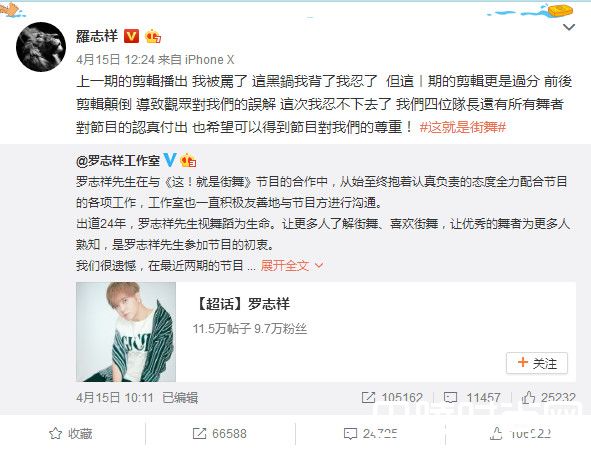Save post using 收藏 star
591x453 pixels.
[71, 434]
